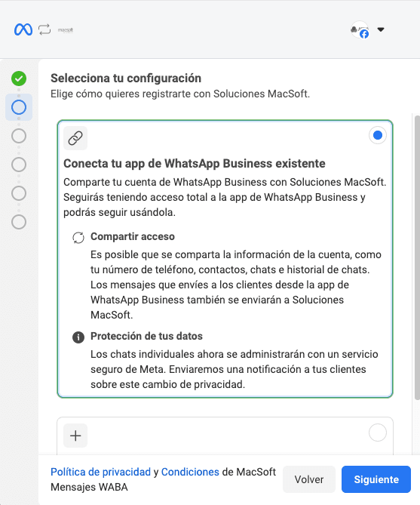Click the plus icon on second option card

pos(75,436)
